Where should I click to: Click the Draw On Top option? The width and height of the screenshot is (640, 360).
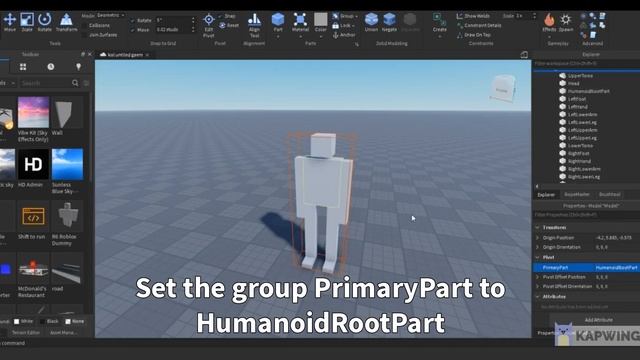click(x=473, y=35)
